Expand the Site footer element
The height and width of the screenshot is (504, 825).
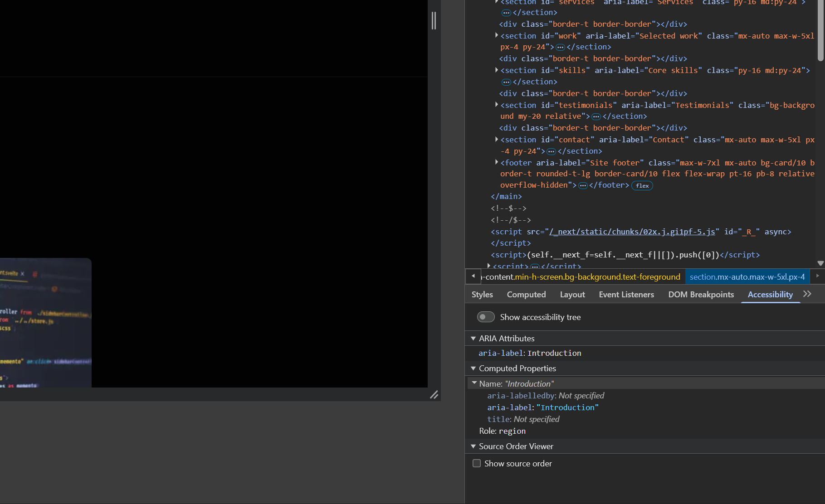point(497,162)
